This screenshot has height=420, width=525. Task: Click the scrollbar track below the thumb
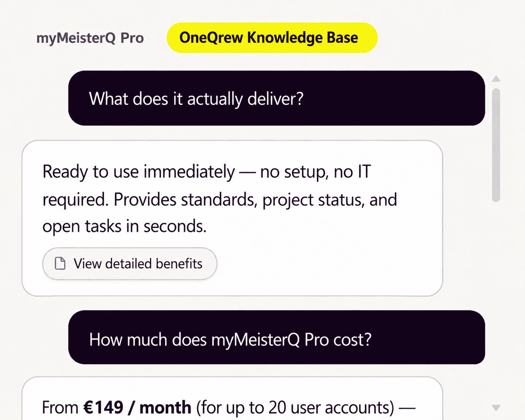496,299
